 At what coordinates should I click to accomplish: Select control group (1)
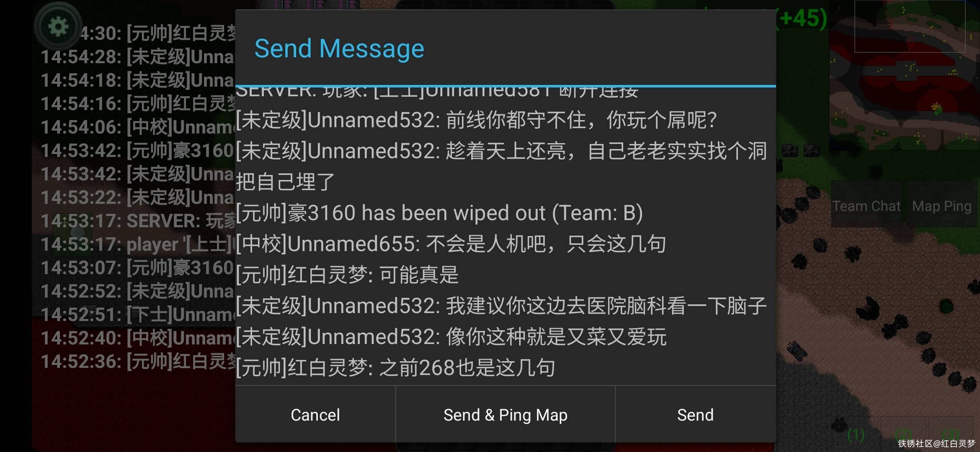pyautogui.click(x=856, y=435)
